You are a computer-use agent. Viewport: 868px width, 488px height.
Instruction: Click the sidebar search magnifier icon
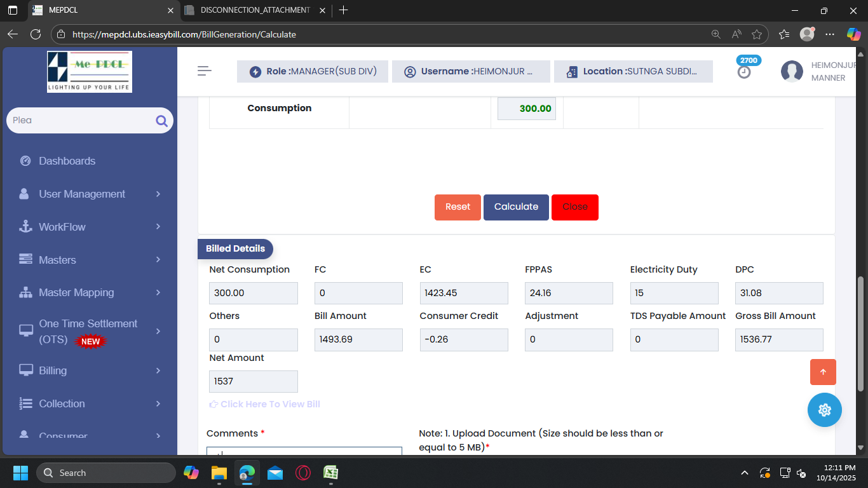161,121
